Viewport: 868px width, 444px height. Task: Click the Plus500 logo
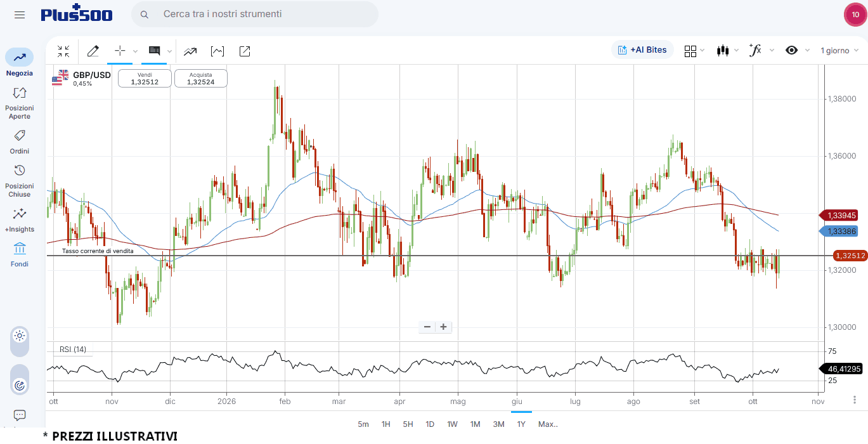point(77,14)
